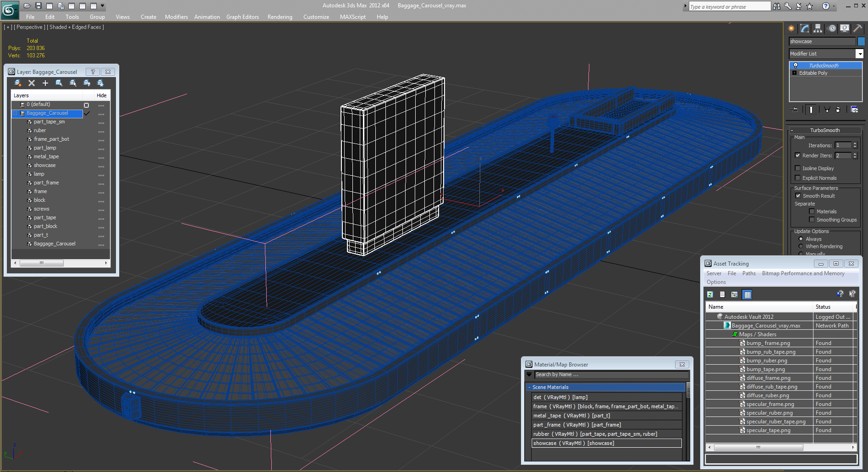Click the Hide column header in Layers
The height and width of the screenshot is (472, 868).
point(101,95)
